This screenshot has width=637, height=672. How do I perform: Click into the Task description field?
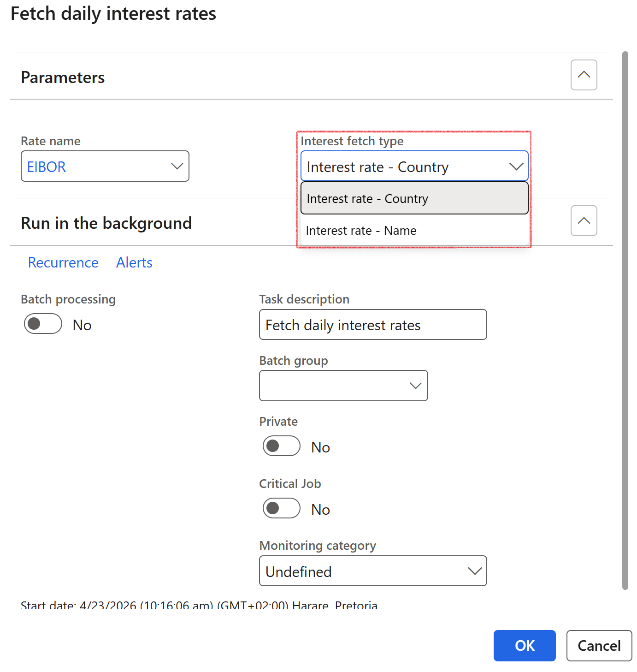tap(372, 325)
